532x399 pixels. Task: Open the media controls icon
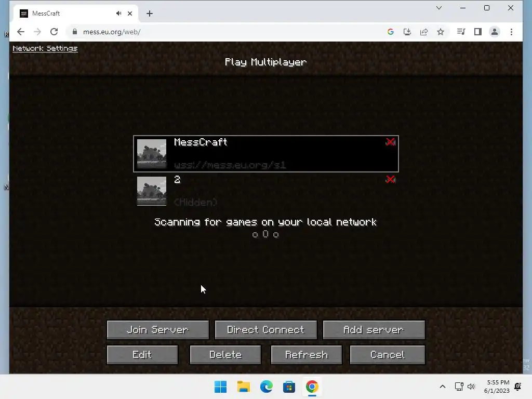[x=461, y=32]
